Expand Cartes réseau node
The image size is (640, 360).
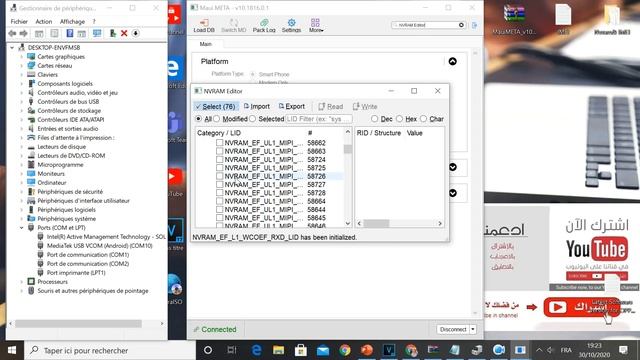point(22,66)
